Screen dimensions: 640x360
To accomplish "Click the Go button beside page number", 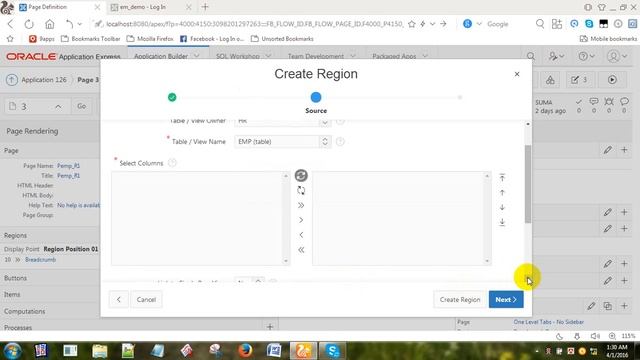I will click(82, 106).
